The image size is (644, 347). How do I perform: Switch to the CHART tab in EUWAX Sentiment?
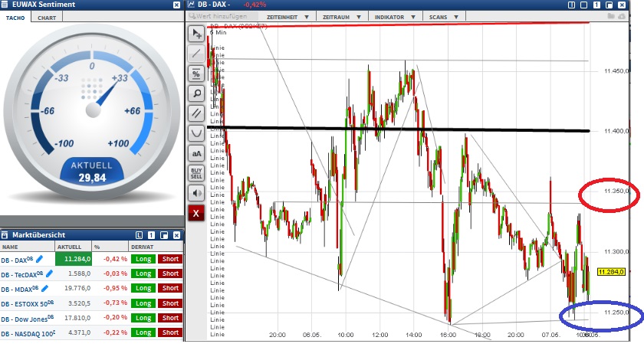click(47, 18)
